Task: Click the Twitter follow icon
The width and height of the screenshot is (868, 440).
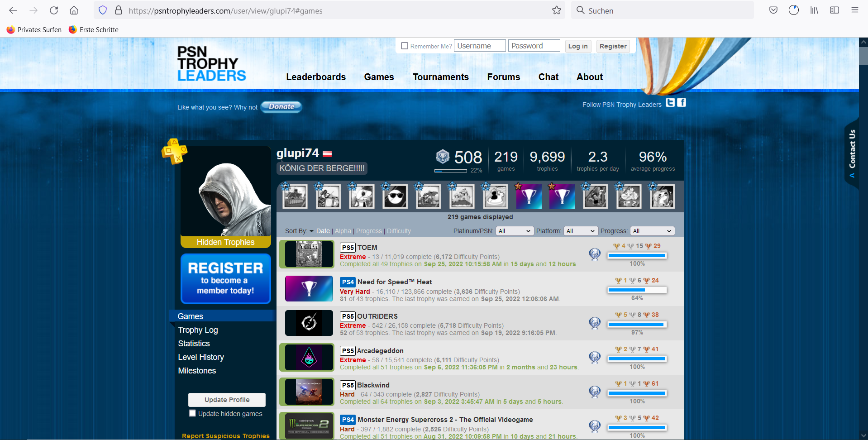Action: [670, 103]
